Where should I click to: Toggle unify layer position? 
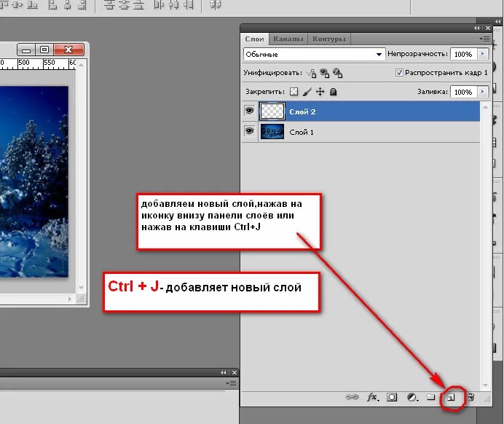[x=312, y=74]
